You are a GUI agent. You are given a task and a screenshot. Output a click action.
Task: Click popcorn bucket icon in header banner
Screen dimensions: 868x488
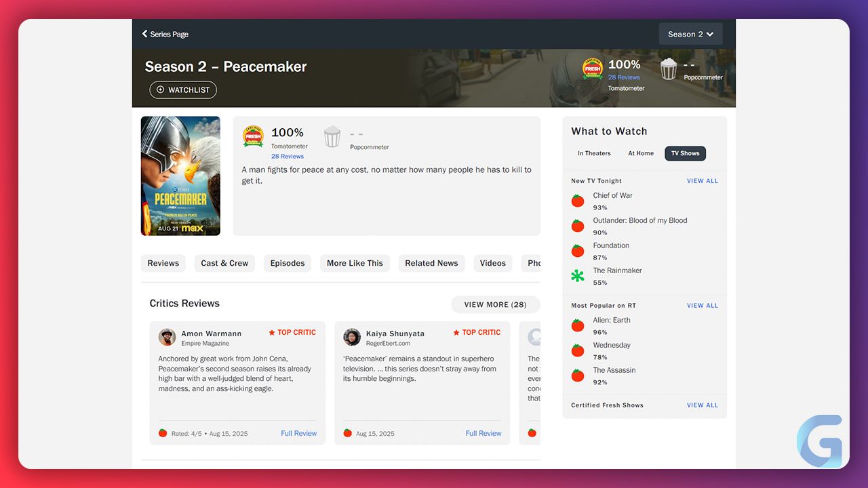[669, 69]
